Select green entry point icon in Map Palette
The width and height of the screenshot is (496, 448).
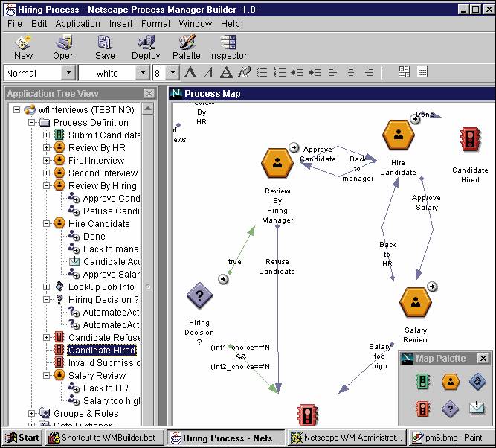(421, 381)
